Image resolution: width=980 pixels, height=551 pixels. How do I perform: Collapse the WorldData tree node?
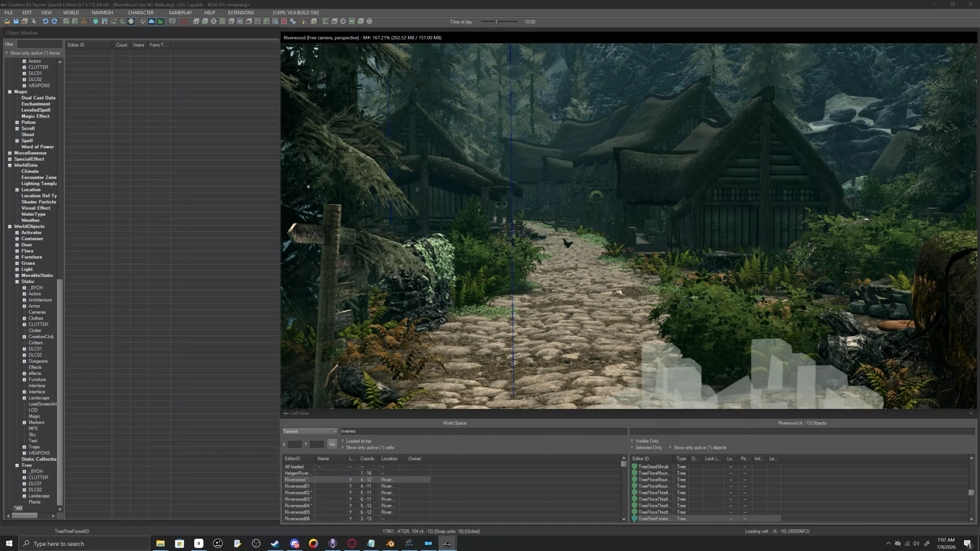tap(10, 165)
